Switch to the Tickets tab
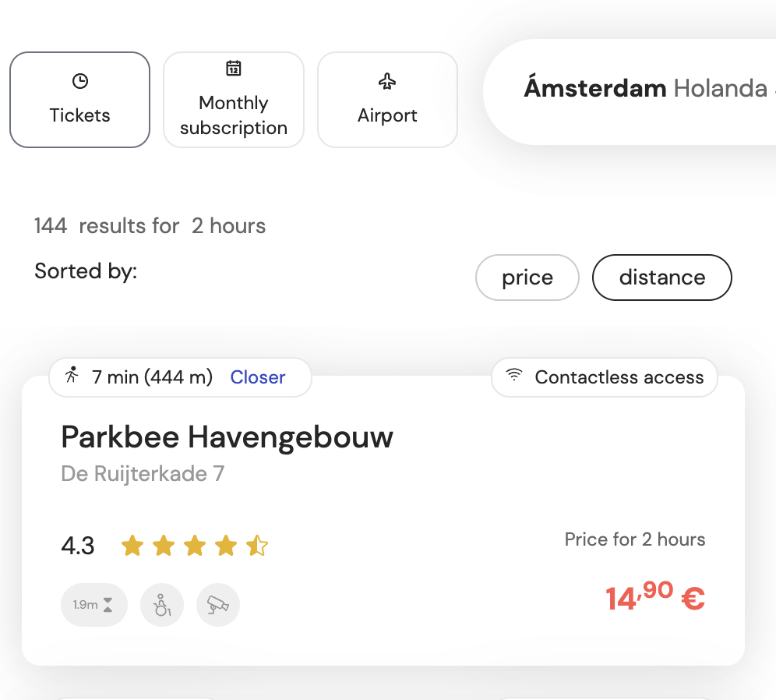 pyautogui.click(x=79, y=99)
